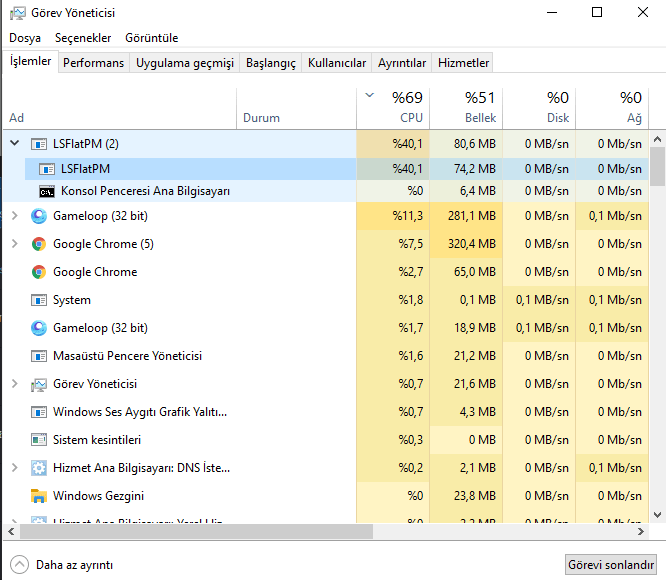Click the Sistem kesintileri icon
666x580 pixels.
tap(39, 440)
